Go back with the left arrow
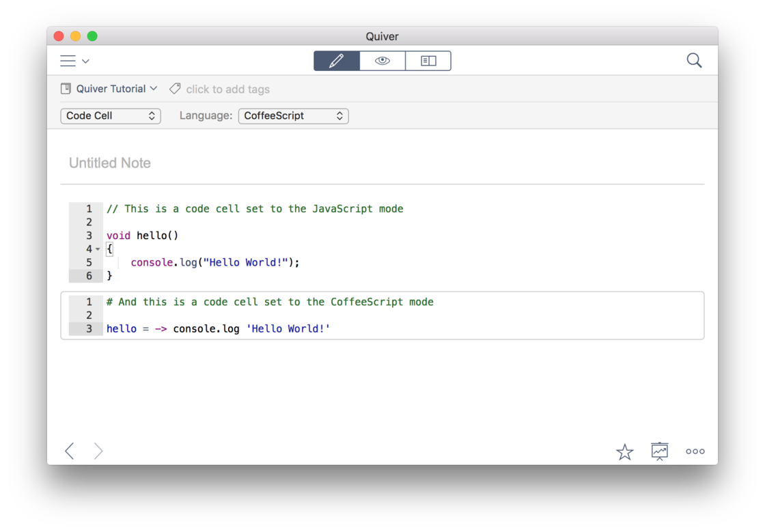The image size is (765, 532). (x=70, y=451)
